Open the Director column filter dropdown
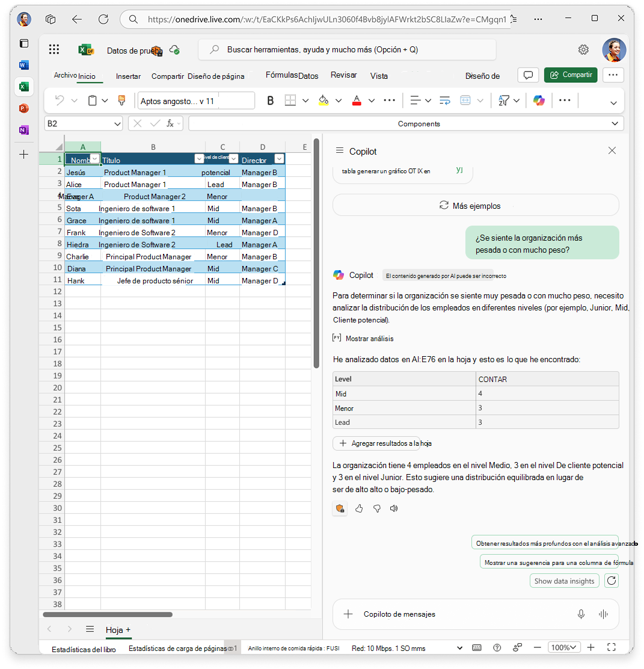Image resolution: width=644 pixels, height=669 pixels. (x=279, y=159)
